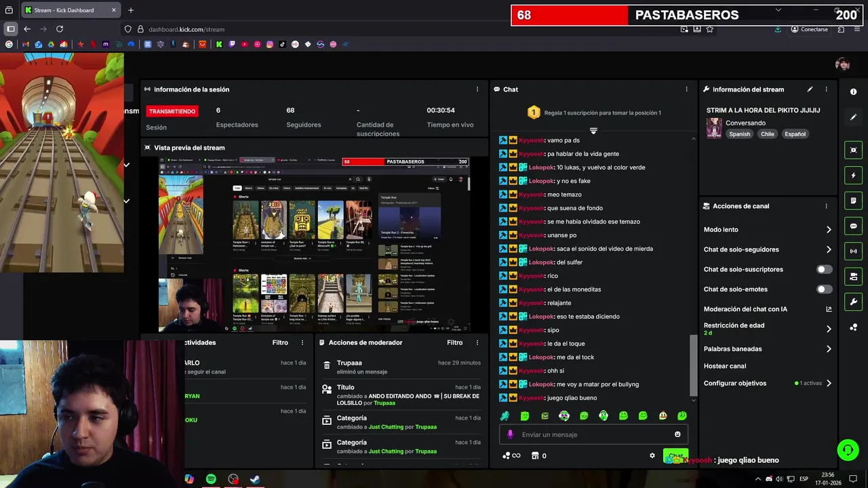
Task: Go back in the browser
Action: pyautogui.click(x=27, y=29)
